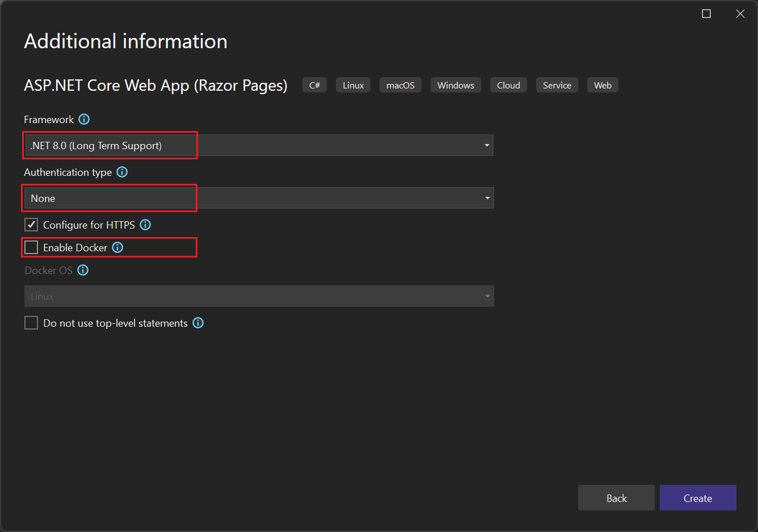Image resolution: width=758 pixels, height=532 pixels.
Task: Open the Docker OS Linux dropdown
Action: (x=259, y=296)
